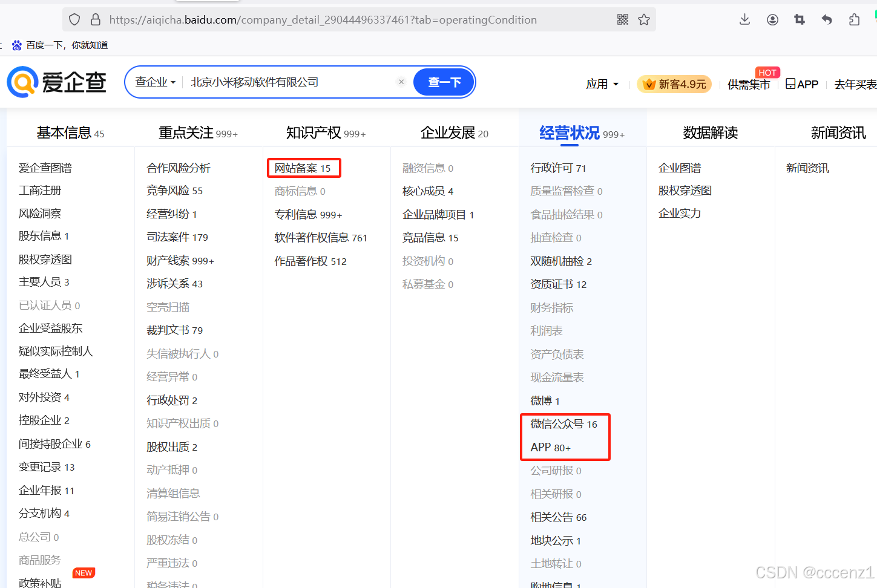Open 双随机抽检 2 item
877x588 pixels.
(561, 261)
